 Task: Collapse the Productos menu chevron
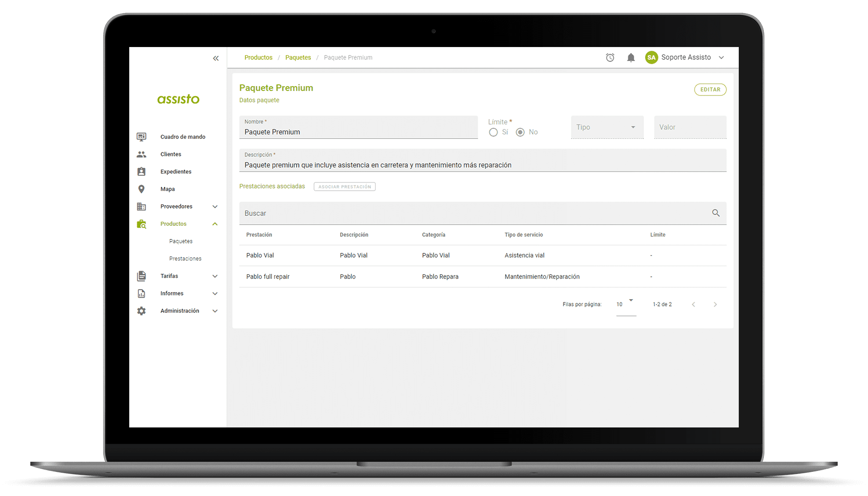pos(215,224)
